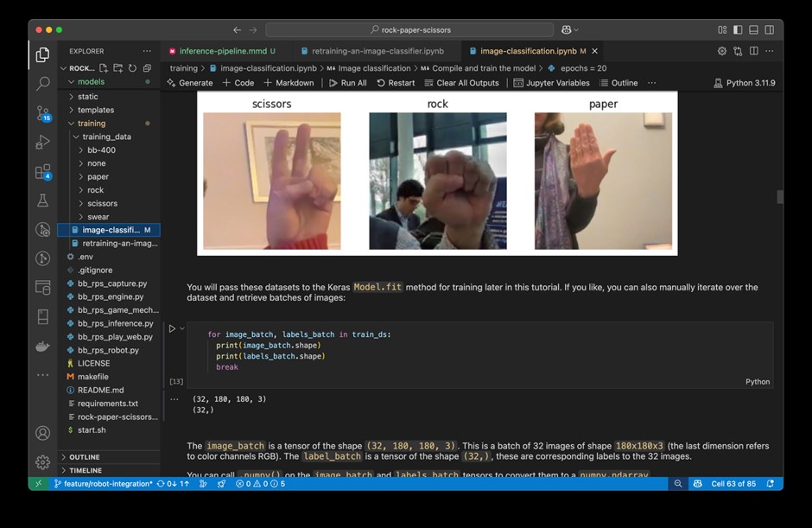Image resolution: width=812 pixels, height=528 pixels.
Task: Open the notebook Outline button
Action: [619, 83]
